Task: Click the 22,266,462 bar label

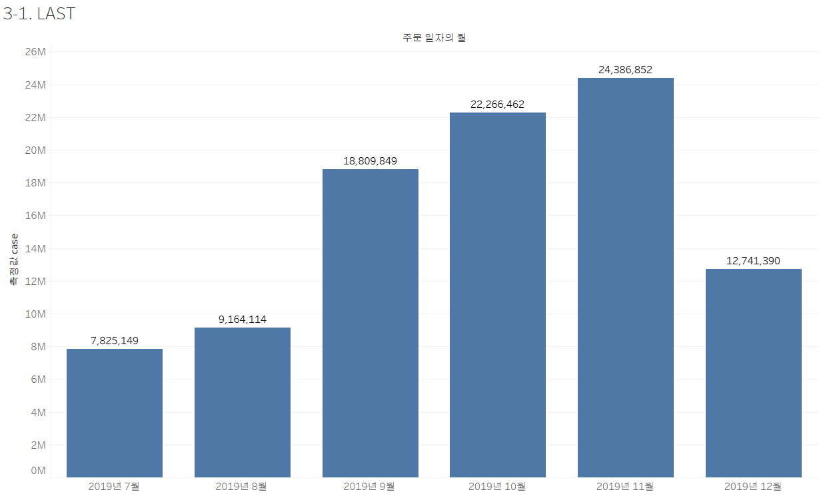Action: click(498, 105)
